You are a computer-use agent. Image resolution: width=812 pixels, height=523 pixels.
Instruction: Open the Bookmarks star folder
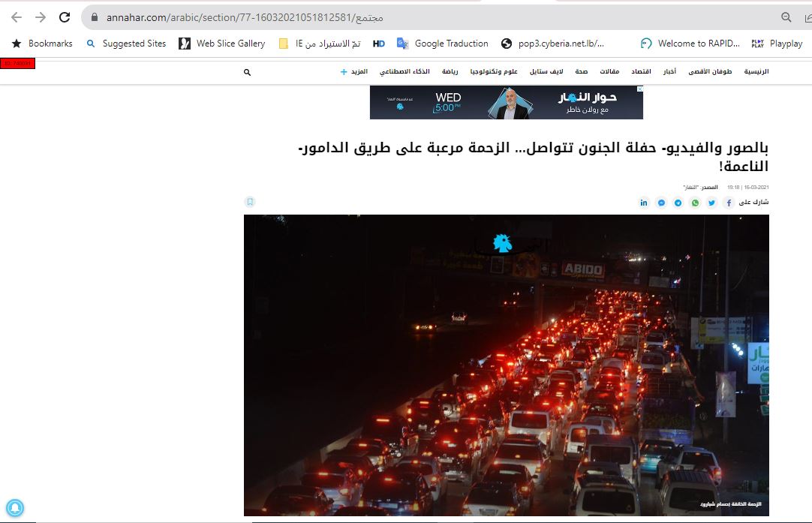[x=42, y=44]
